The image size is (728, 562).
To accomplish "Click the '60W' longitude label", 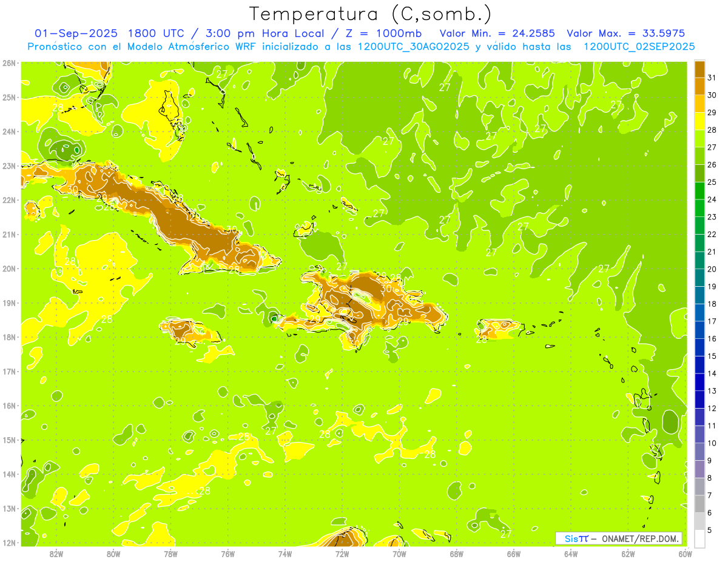I will coord(685,554).
